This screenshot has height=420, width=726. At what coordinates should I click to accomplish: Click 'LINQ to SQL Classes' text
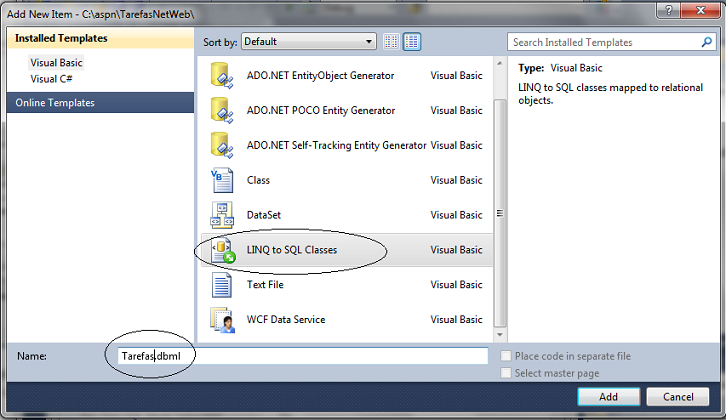pos(292,250)
